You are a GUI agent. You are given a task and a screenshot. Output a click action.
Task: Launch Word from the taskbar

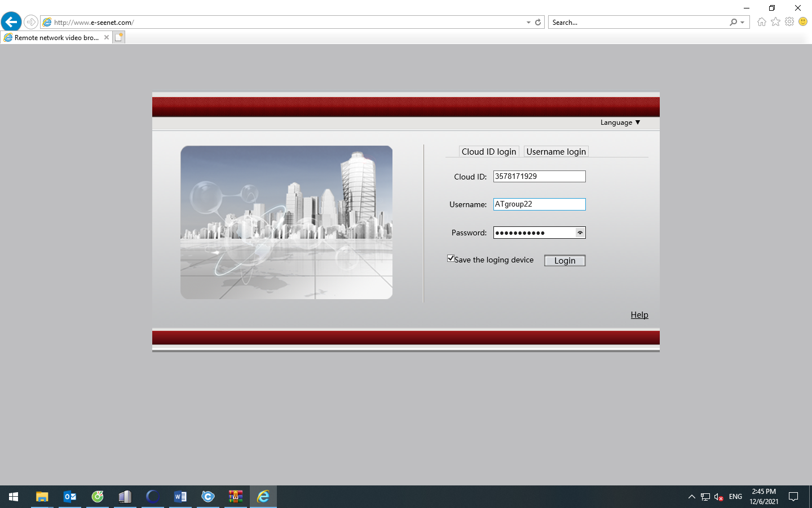pos(180,497)
